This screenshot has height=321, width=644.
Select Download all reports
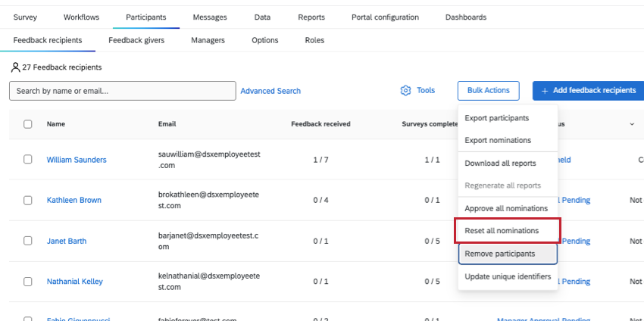pos(508,164)
